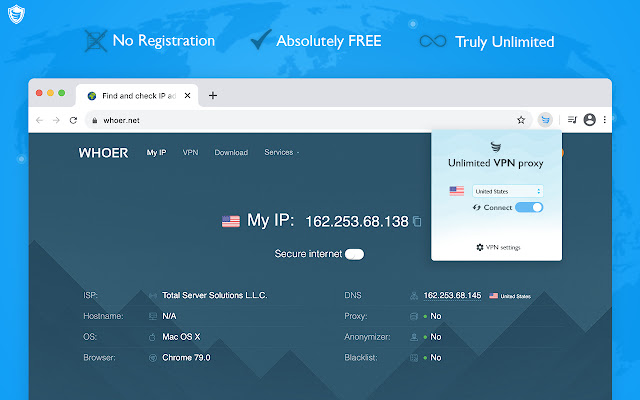Click the Blacklist row icon
The image size is (640, 400).
[413, 358]
